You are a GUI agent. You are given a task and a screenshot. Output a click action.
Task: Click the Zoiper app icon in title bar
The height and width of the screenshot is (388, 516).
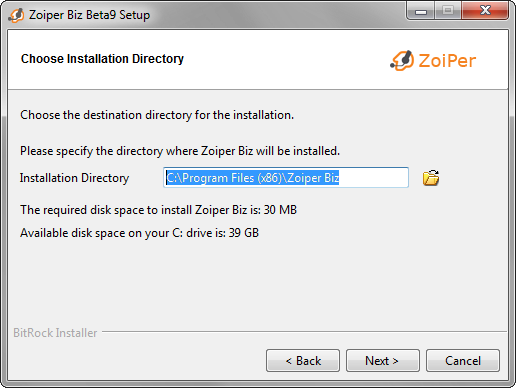coord(16,15)
